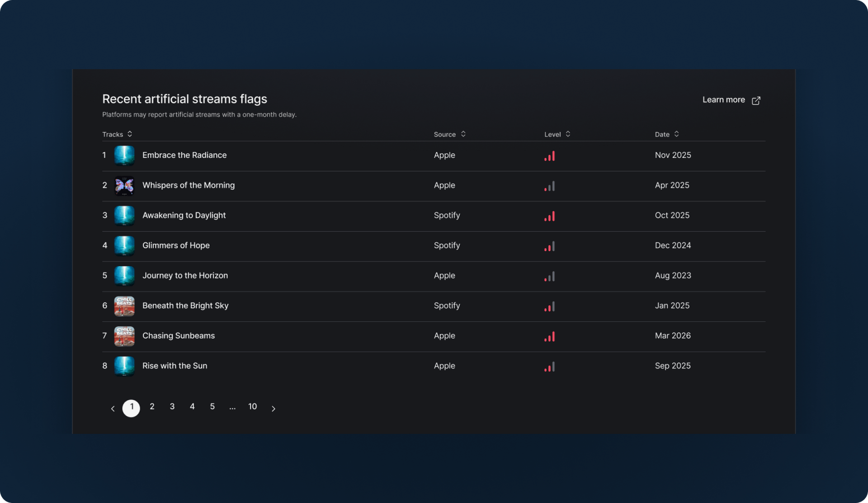Open the Learn more link
Viewport: 868px width, 503px height.
coord(724,99)
